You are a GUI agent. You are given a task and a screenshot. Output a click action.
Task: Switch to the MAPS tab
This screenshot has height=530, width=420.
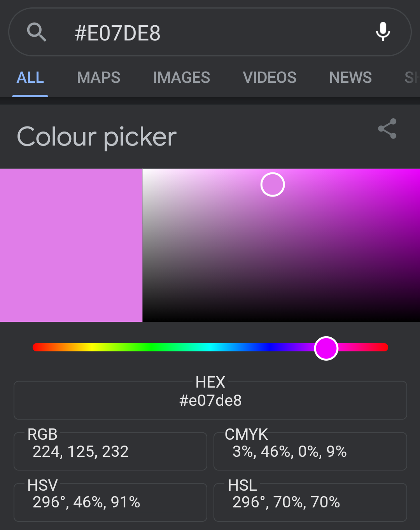99,77
